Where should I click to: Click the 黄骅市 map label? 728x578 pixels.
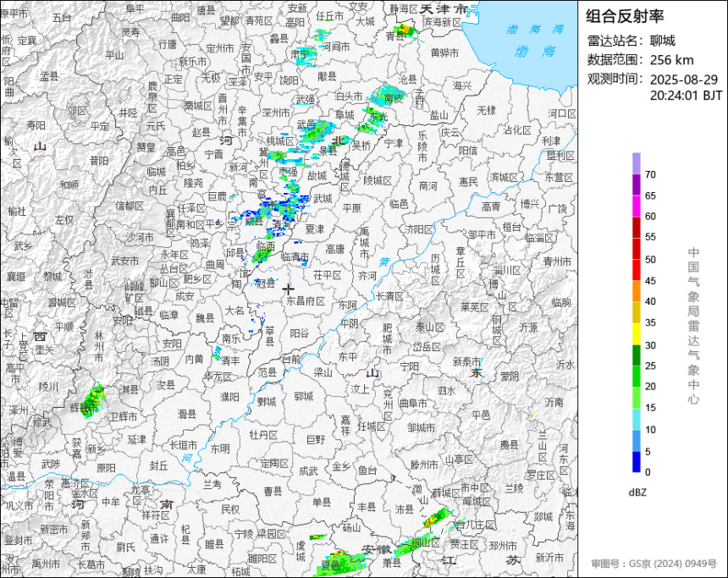[x=444, y=53]
